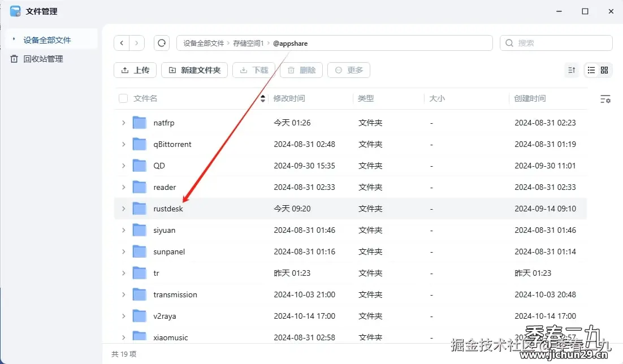
Task: Click the sunpanel folder icon
Action: click(140, 252)
